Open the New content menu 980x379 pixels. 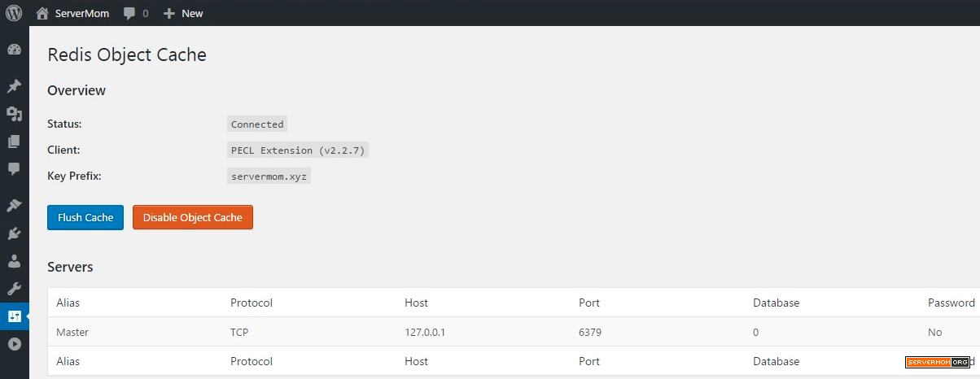(x=183, y=13)
